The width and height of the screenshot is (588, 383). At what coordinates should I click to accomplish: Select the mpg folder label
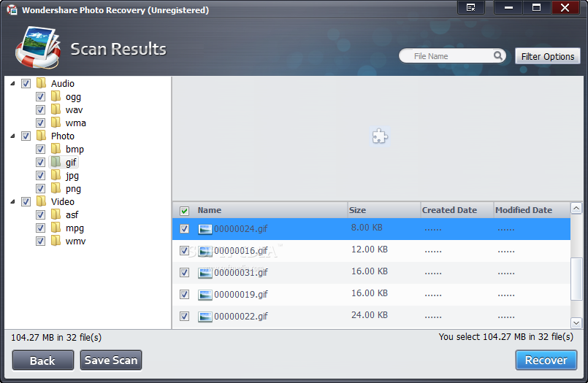(x=75, y=228)
